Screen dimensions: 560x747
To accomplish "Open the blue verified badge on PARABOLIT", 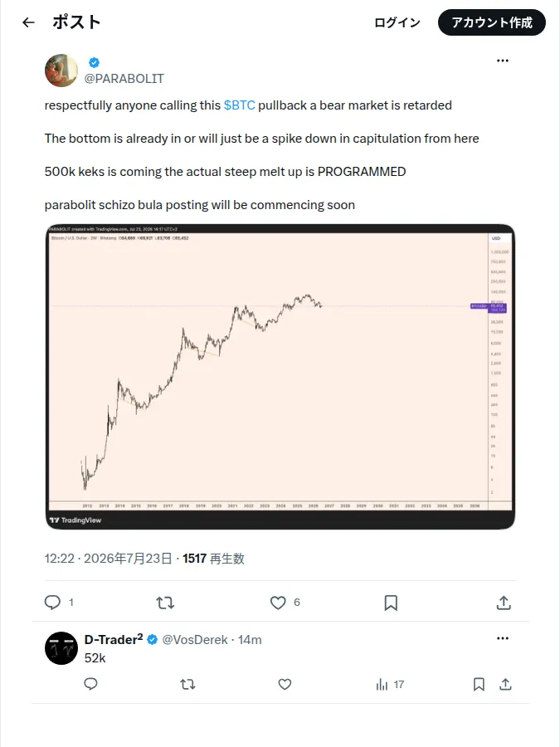I will click(95, 62).
